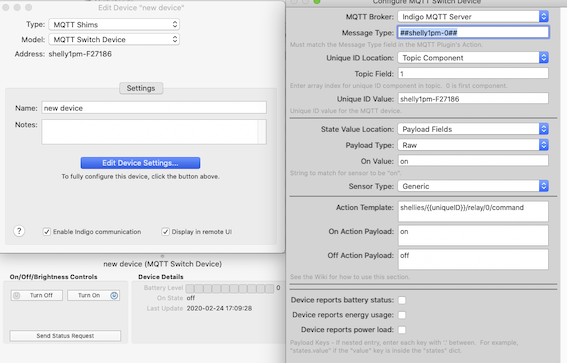The width and height of the screenshot is (567, 363).
Task: Click the icon on the Turn Off button
Action: 17,295
